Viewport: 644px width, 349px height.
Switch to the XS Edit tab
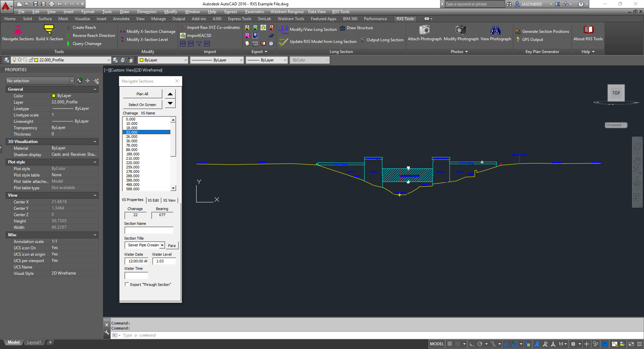(153, 200)
